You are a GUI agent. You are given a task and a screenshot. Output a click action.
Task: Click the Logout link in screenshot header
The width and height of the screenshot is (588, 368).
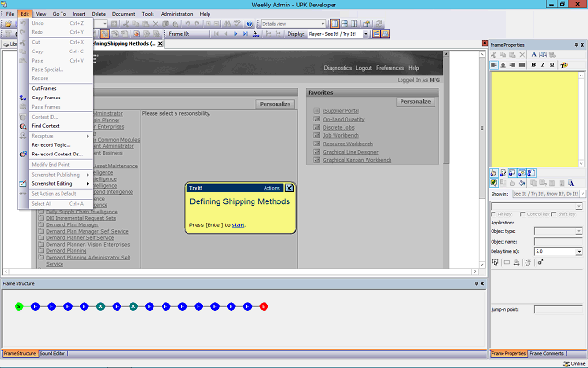click(364, 68)
